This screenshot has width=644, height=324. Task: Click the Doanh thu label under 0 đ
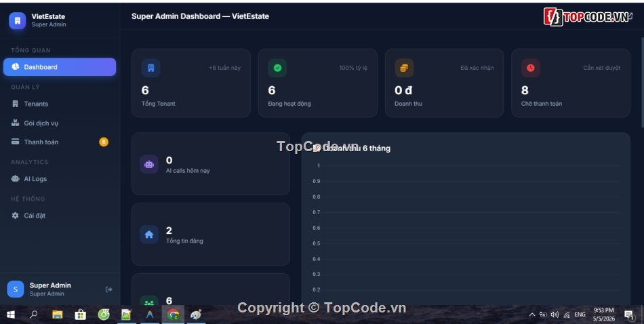click(x=408, y=104)
